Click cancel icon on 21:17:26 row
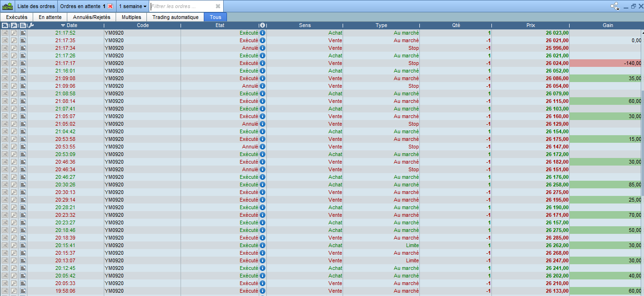This screenshot has height=296, width=644. 5,55
